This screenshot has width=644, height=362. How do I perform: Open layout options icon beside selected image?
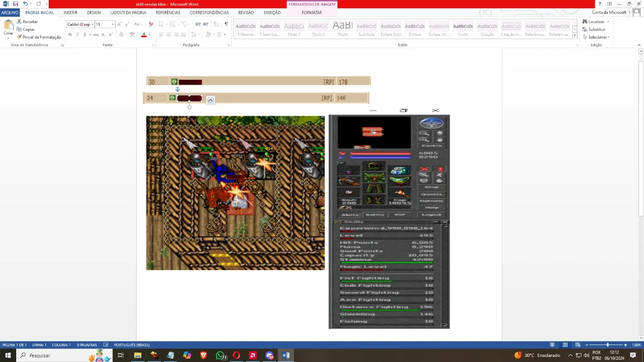[x=210, y=100]
